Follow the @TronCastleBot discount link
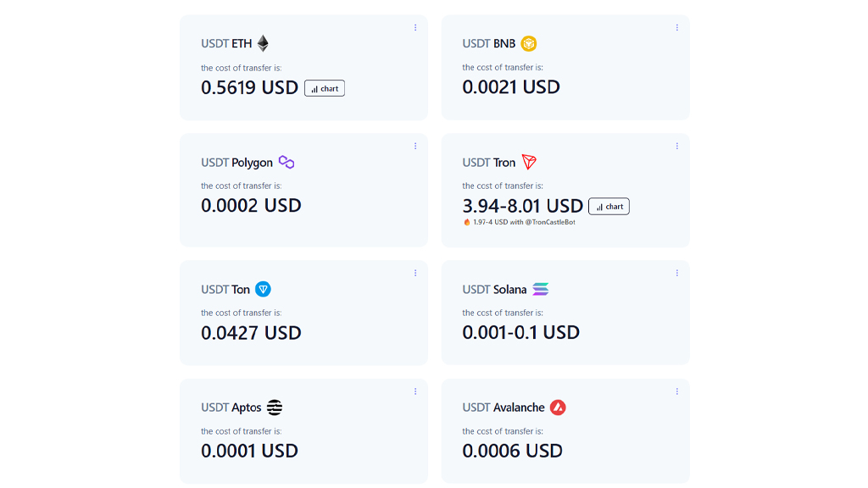 (x=549, y=222)
